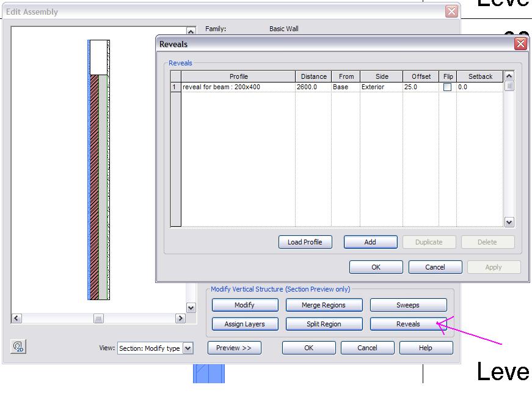
Task: Click Load Profile button
Action: click(305, 242)
